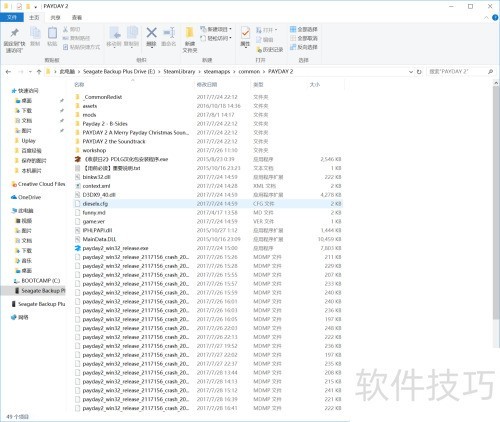The height and width of the screenshot is (422, 500).
Task: Open the Easy access dropdown
Action: [x=230, y=38]
